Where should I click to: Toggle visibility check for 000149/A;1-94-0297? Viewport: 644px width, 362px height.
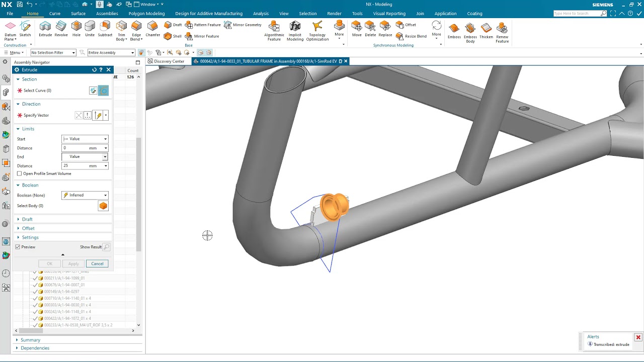click(35, 292)
